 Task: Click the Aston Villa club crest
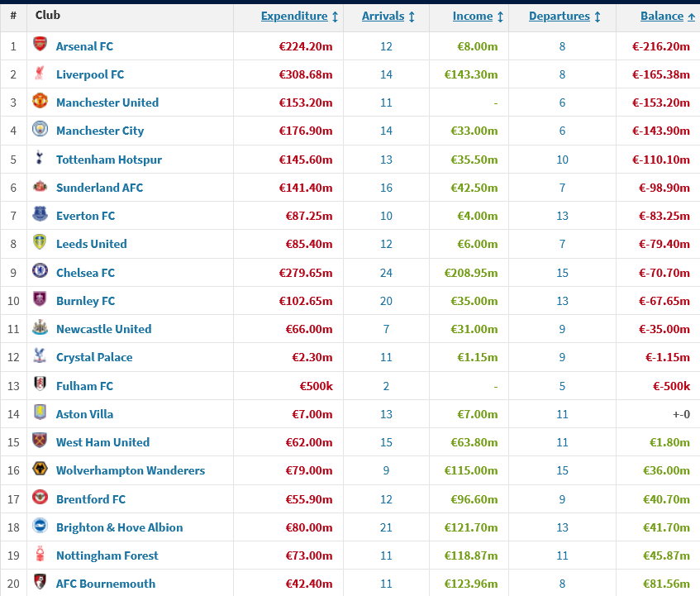click(x=40, y=412)
